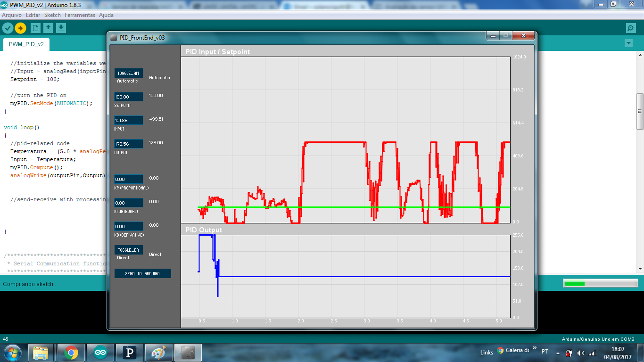644x362 pixels.
Task: Open the Ferramentas menu
Action: [x=80, y=15]
